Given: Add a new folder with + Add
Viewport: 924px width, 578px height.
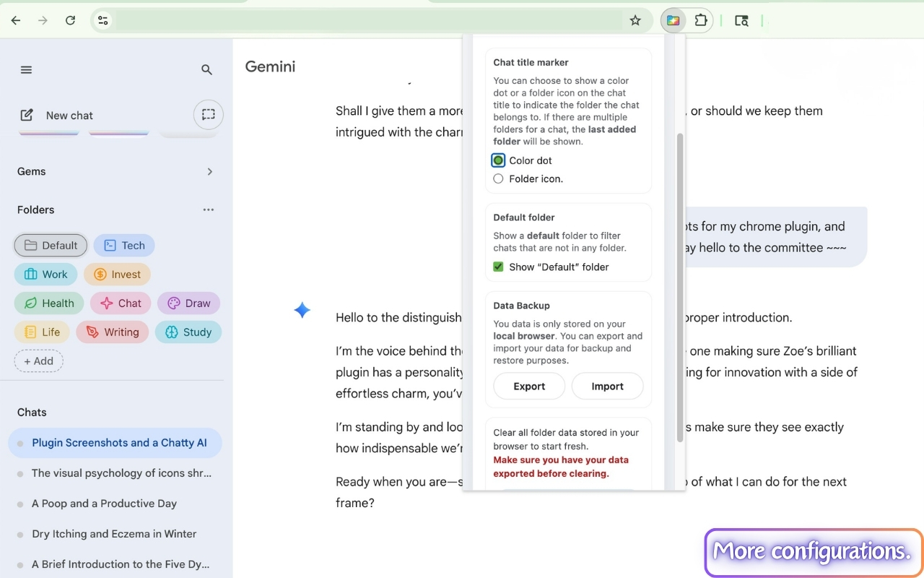Looking at the screenshot, I should [38, 361].
